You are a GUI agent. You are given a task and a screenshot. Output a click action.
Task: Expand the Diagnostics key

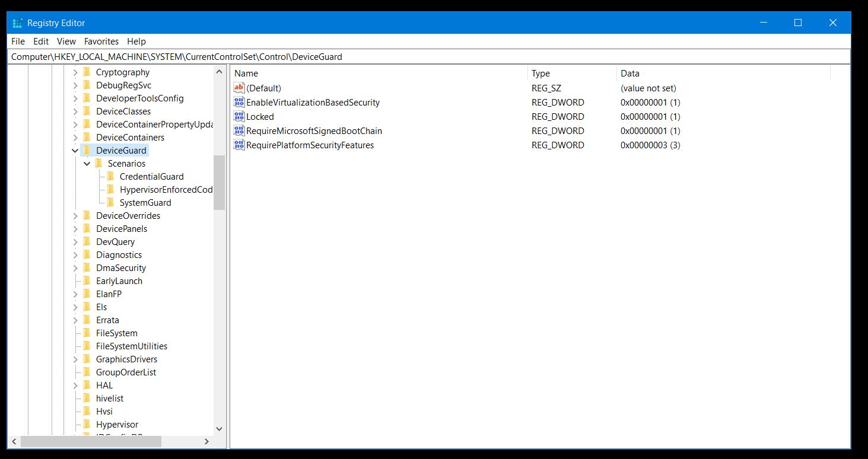[x=75, y=255]
